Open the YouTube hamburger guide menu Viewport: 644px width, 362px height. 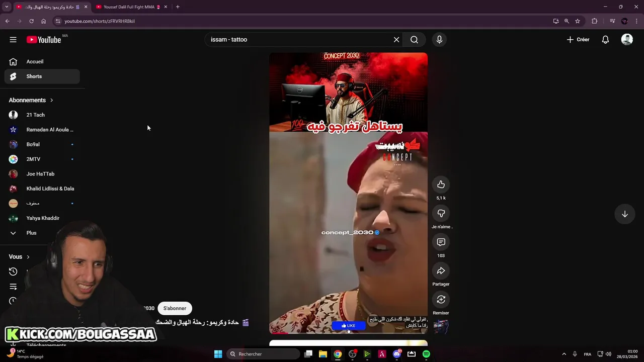coord(13,40)
